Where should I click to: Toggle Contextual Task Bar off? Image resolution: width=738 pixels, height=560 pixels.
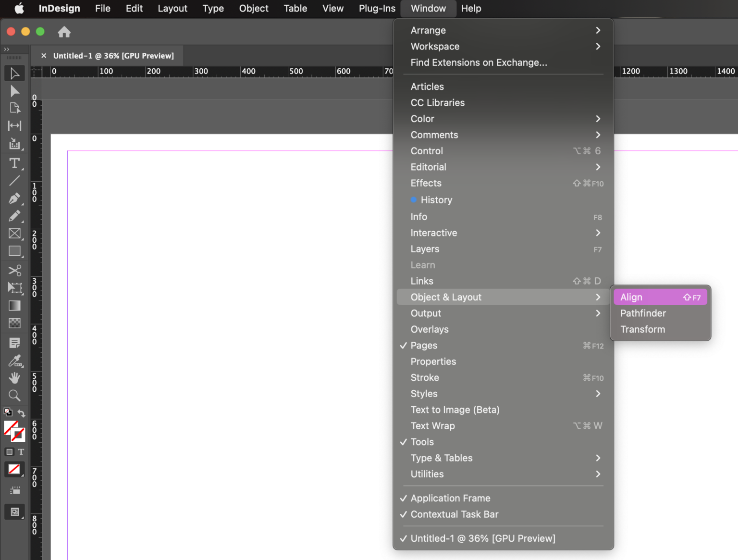[455, 514]
